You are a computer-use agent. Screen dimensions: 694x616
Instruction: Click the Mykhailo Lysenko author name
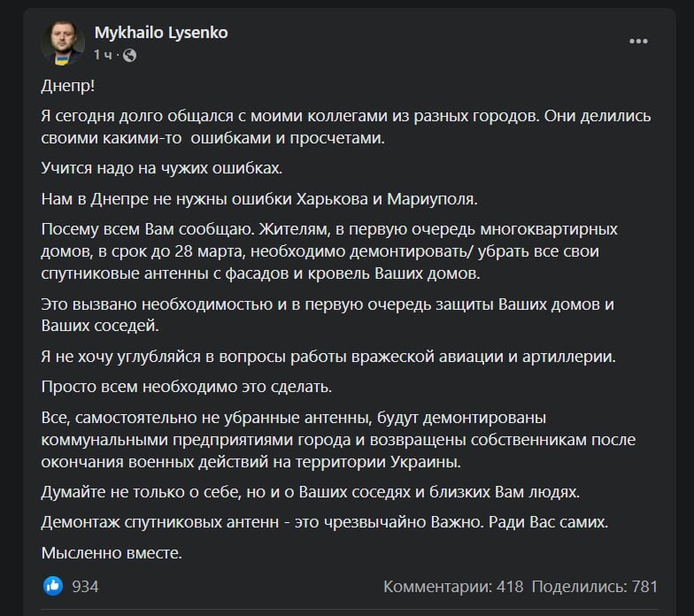point(161,33)
